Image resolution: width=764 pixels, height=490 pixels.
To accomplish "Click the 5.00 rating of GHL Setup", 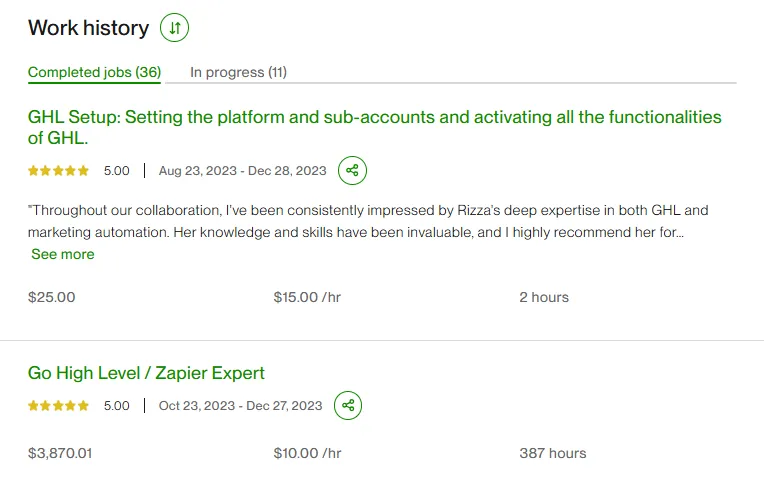I will (x=117, y=171).
